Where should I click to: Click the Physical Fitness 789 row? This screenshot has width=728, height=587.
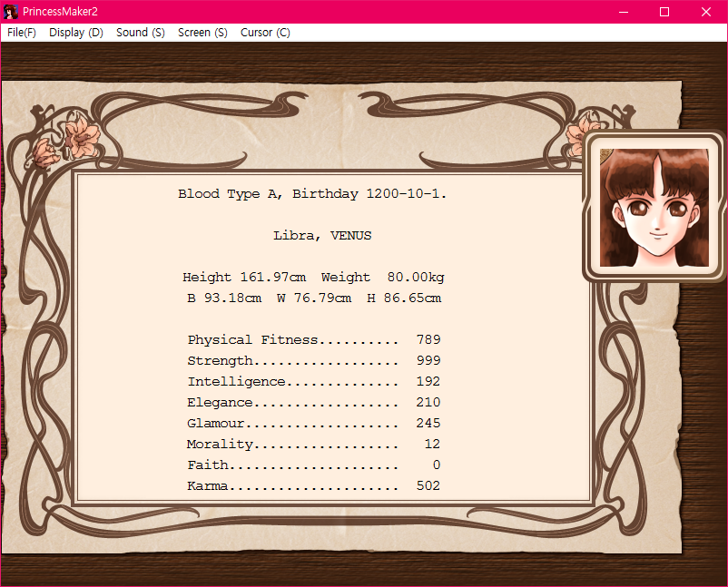pyautogui.click(x=314, y=339)
